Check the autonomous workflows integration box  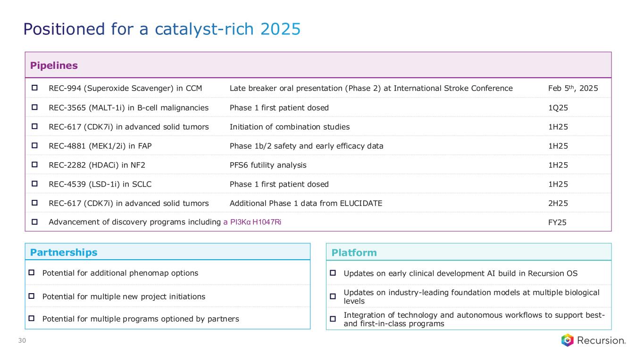333,319
